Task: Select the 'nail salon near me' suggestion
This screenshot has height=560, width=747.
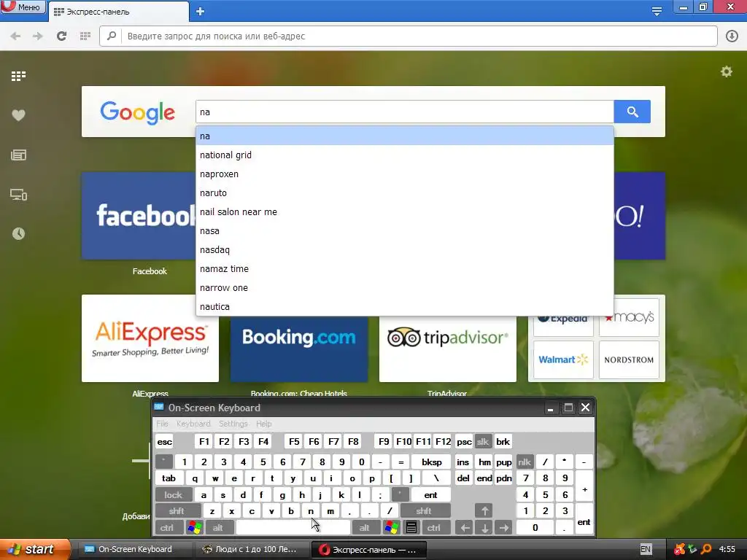Action: click(x=404, y=212)
